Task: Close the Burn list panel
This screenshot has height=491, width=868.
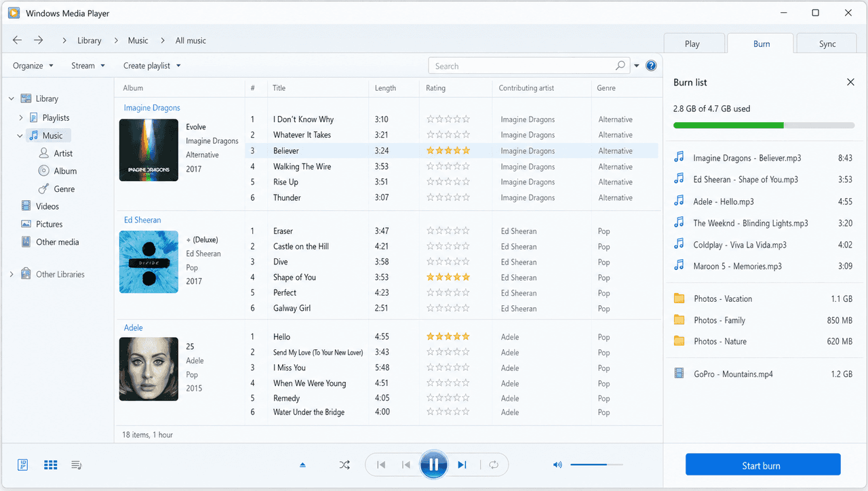Action: click(850, 82)
